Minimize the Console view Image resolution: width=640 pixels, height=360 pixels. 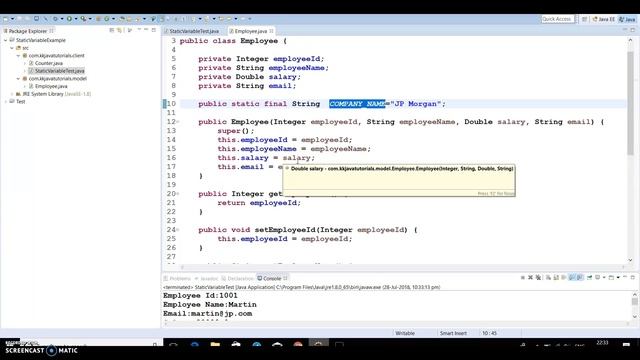point(625,277)
